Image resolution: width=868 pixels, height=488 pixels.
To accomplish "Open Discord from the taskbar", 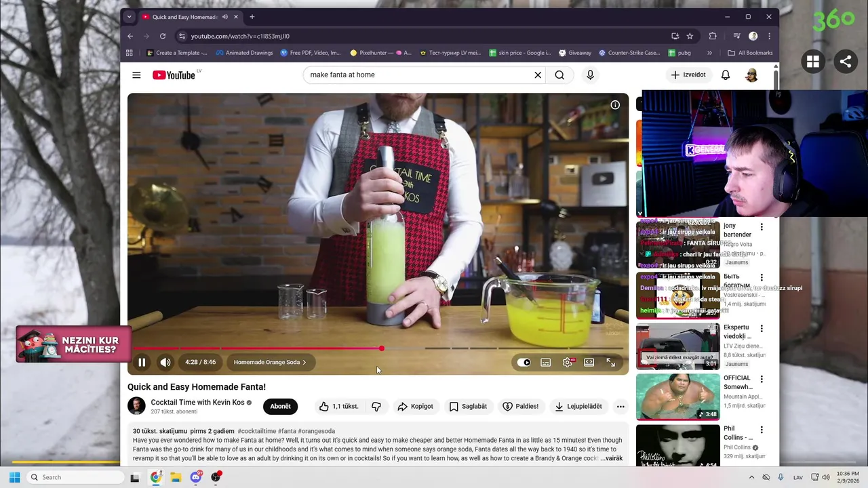I will point(196,477).
